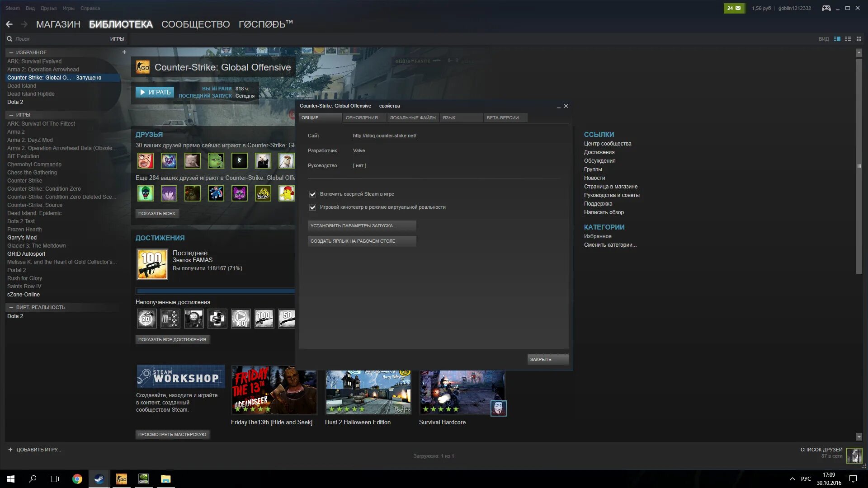Click the CS:GO game logo icon
This screenshot has height=488, width=868.
pyautogui.click(x=143, y=67)
